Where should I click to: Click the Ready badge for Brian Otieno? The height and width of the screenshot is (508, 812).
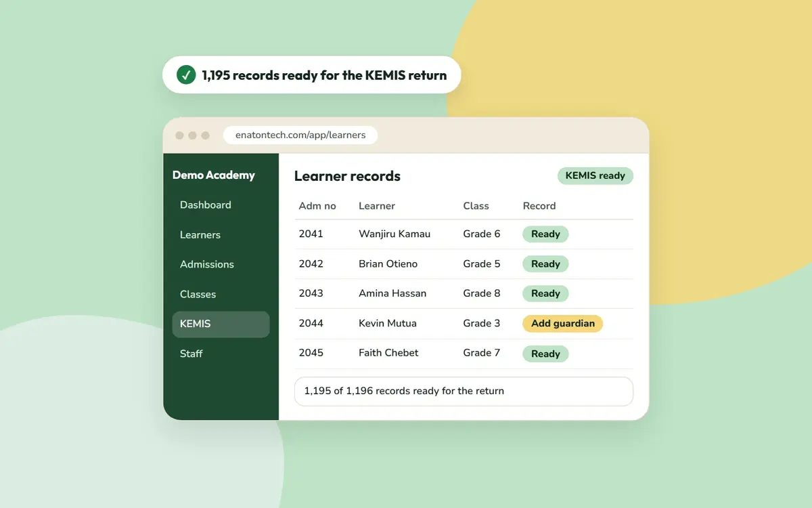click(x=545, y=264)
